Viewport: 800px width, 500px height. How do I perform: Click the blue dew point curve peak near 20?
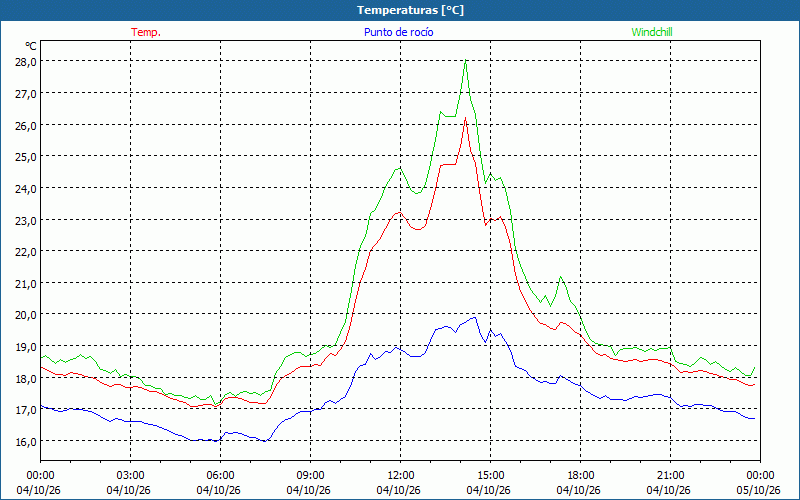(475, 317)
